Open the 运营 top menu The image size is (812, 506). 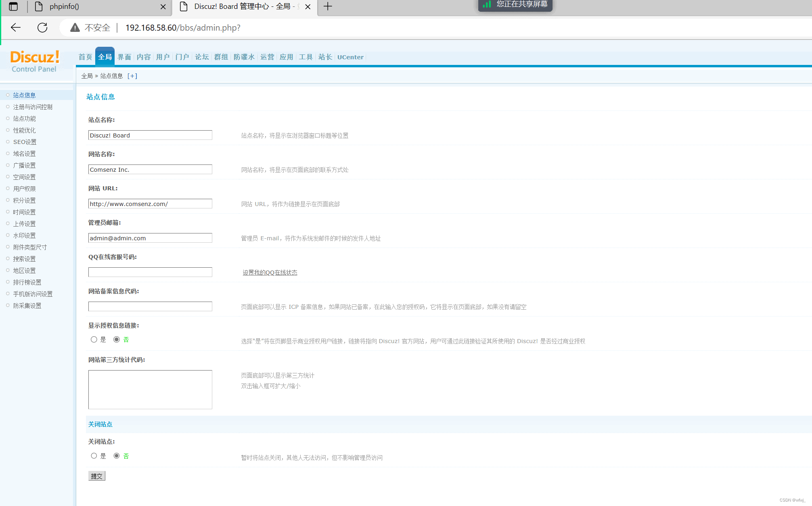[x=267, y=57]
